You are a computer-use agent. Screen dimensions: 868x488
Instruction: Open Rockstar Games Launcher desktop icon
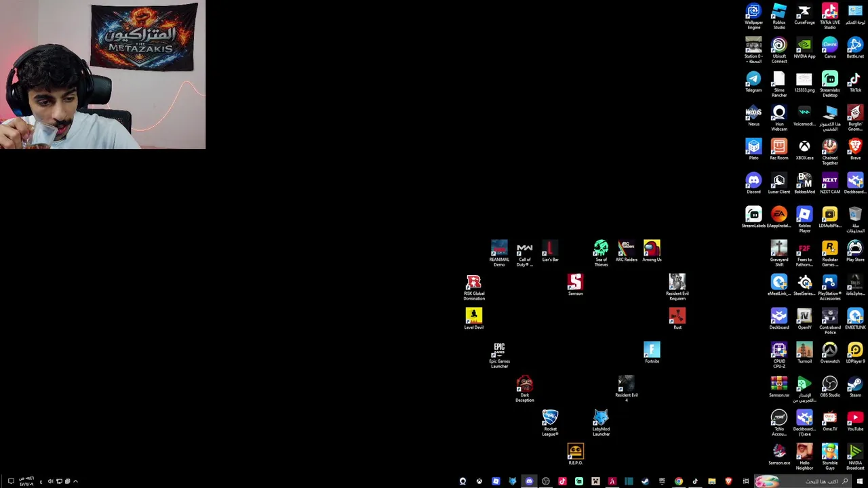click(x=830, y=253)
